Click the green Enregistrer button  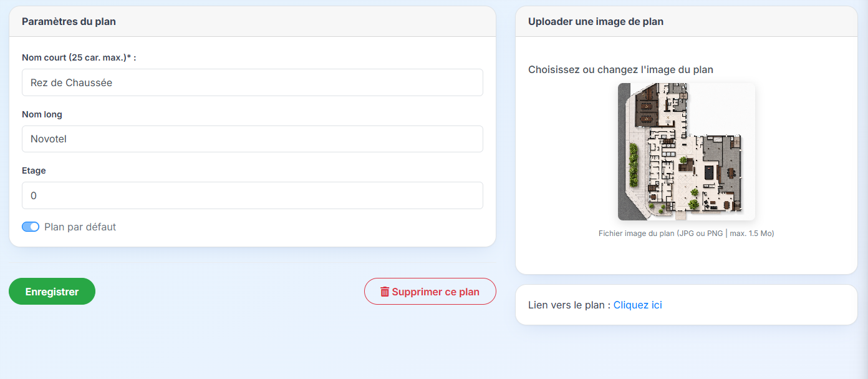(x=52, y=292)
